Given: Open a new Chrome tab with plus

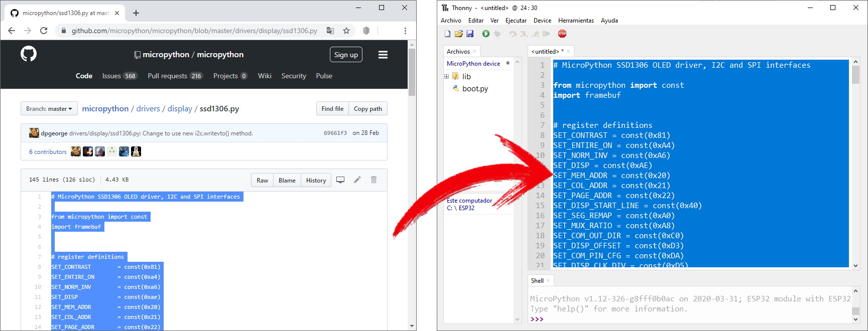Looking at the screenshot, I should coord(136,13).
